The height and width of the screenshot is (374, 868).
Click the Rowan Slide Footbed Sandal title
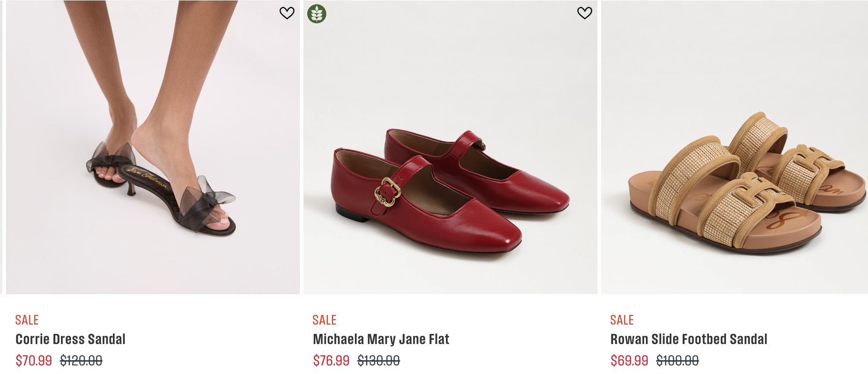coord(688,339)
